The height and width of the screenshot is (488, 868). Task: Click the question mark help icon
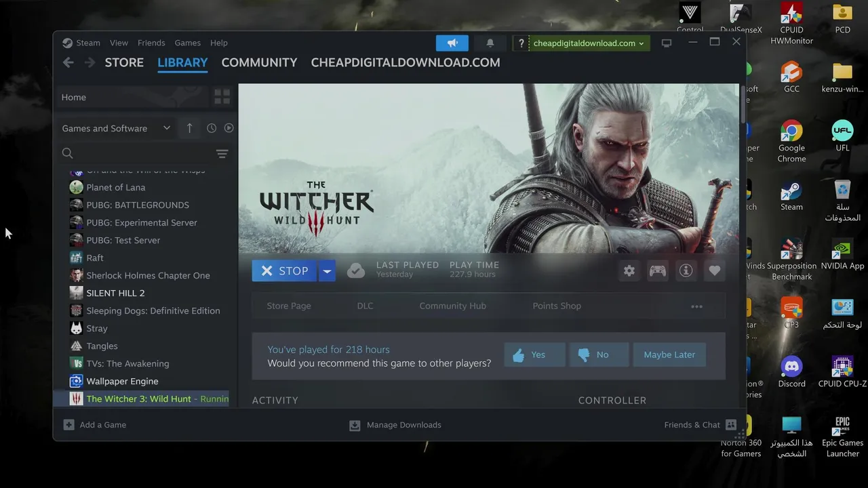521,43
